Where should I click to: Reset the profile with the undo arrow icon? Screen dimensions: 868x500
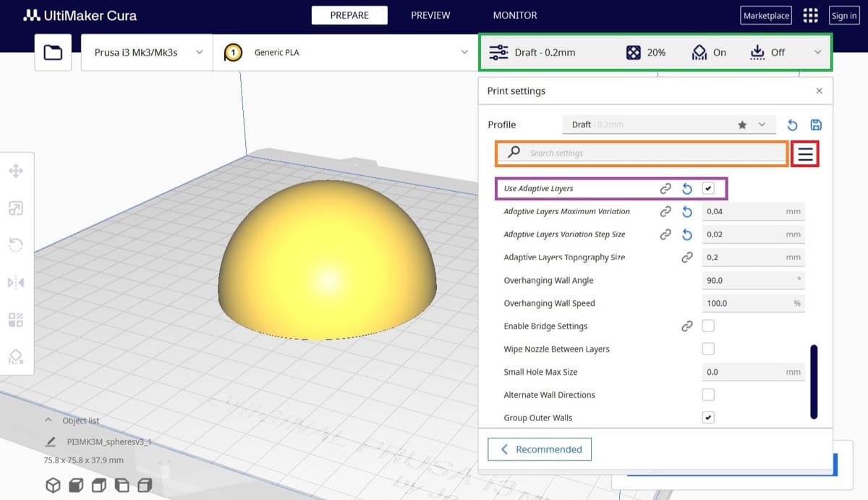pos(793,124)
